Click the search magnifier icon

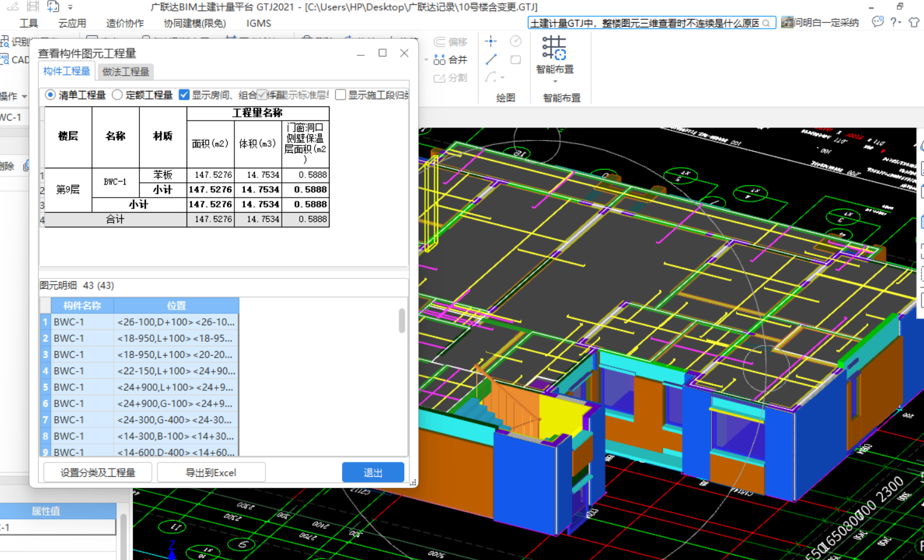766,23
